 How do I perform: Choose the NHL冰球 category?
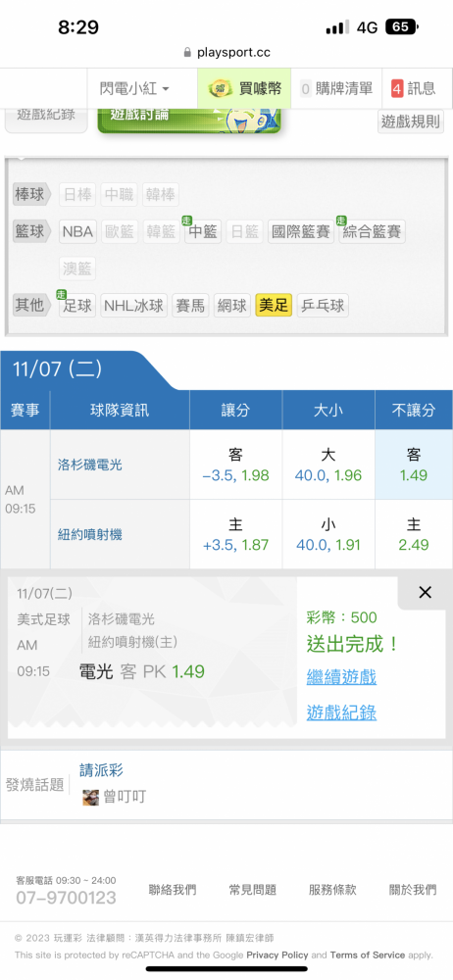(x=134, y=305)
